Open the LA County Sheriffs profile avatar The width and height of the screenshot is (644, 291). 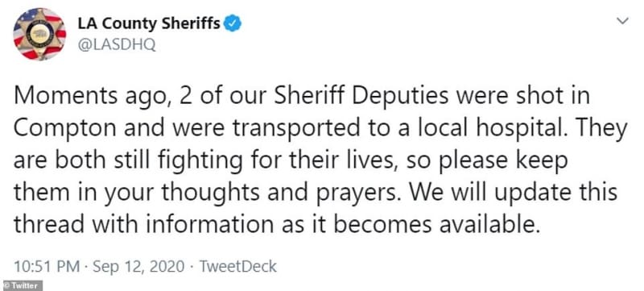pos(39,34)
